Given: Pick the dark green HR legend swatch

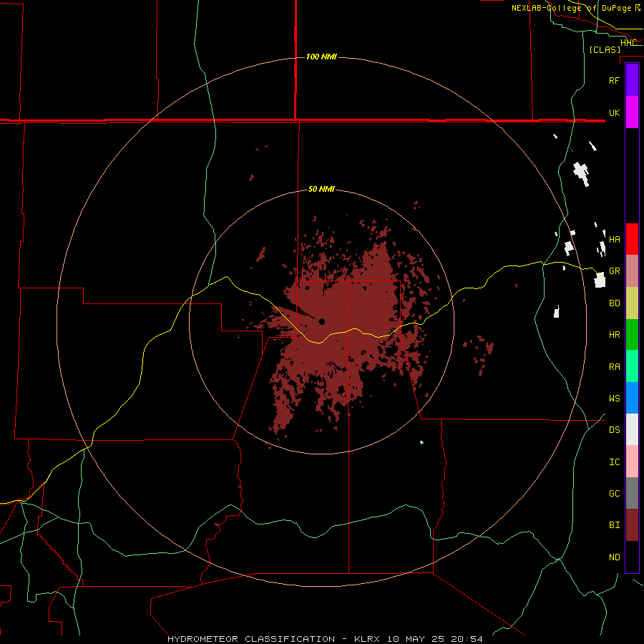Looking at the screenshot, I should tap(632, 335).
